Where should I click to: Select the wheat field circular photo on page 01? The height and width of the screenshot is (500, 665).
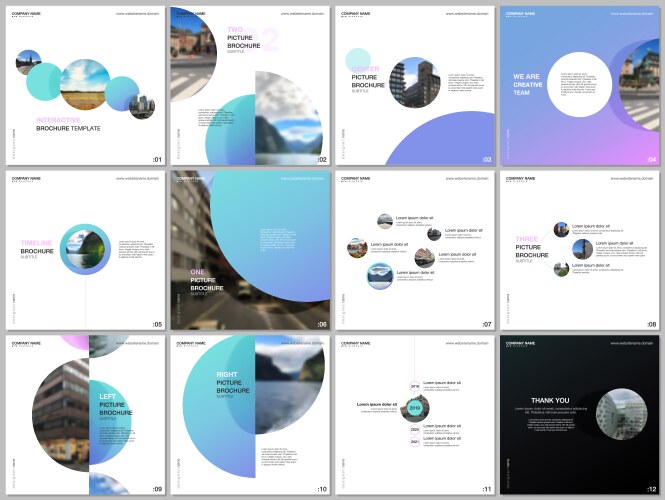84,85
